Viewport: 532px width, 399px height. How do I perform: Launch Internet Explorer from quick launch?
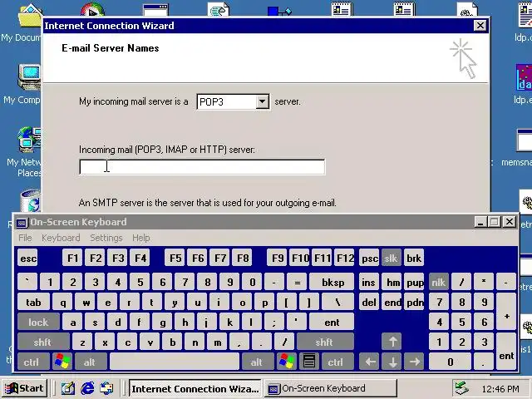[x=87, y=388]
